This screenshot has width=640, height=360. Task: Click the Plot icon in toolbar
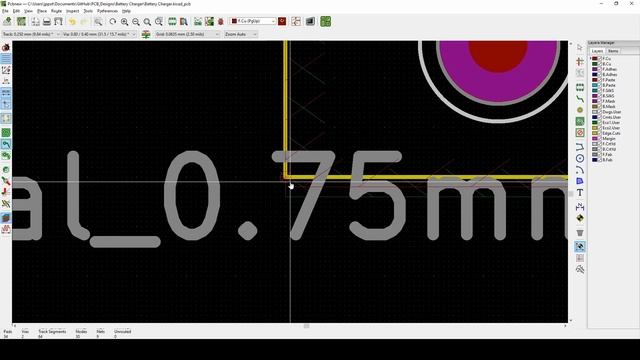[58, 22]
